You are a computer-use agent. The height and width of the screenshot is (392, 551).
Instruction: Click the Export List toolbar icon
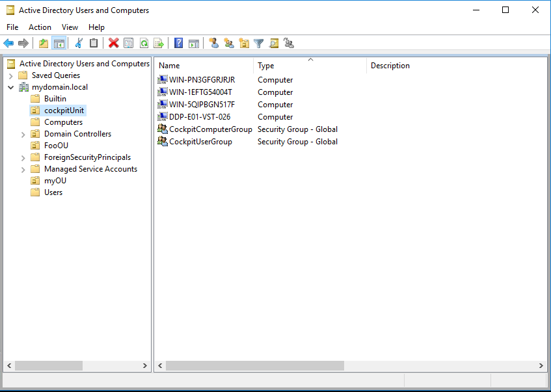click(x=159, y=43)
